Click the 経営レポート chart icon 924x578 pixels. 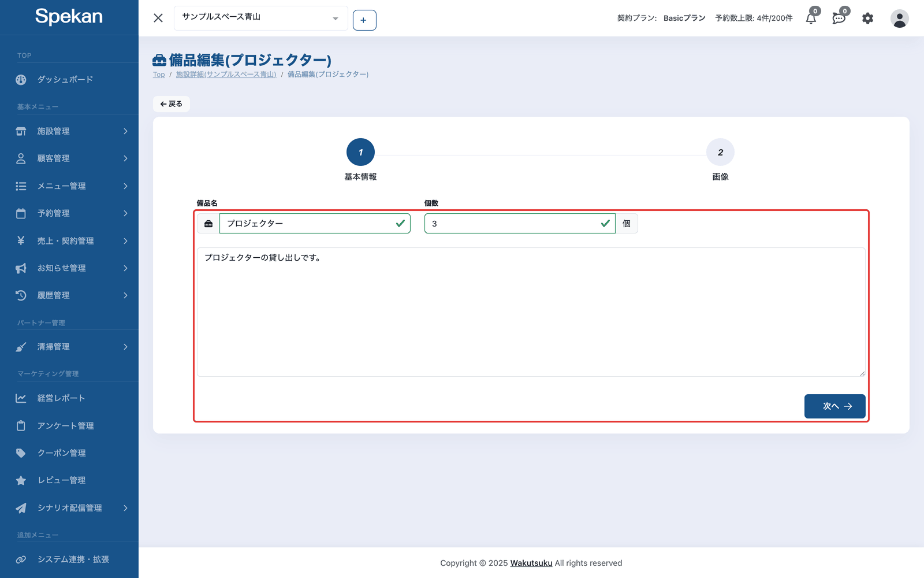pos(21,398)
